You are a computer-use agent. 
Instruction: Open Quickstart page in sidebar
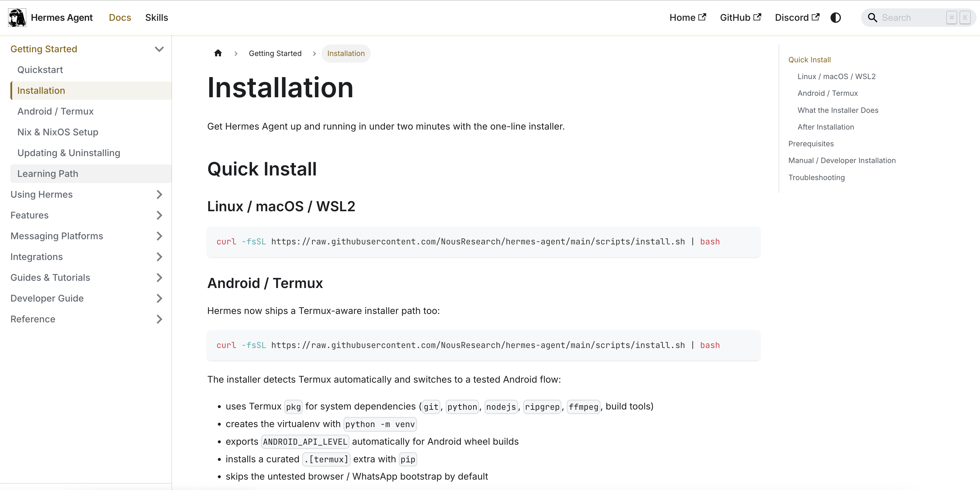click(x=40, y=70)
